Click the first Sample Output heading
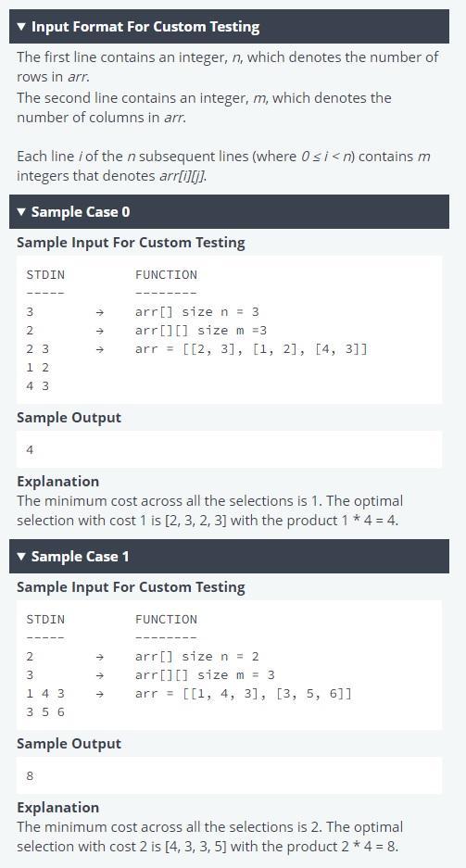466x868 pixels. click(x=69, y=418)
